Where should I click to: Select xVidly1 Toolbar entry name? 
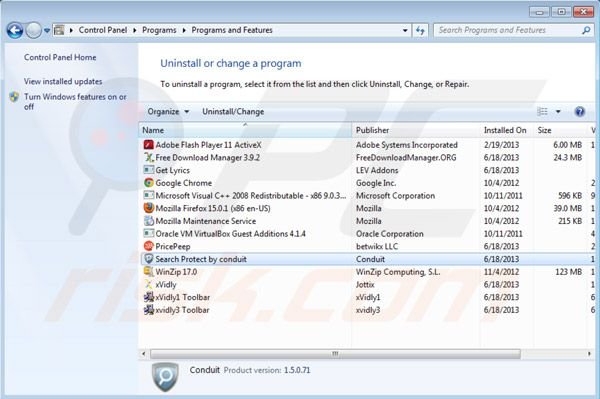click(183, 297)
